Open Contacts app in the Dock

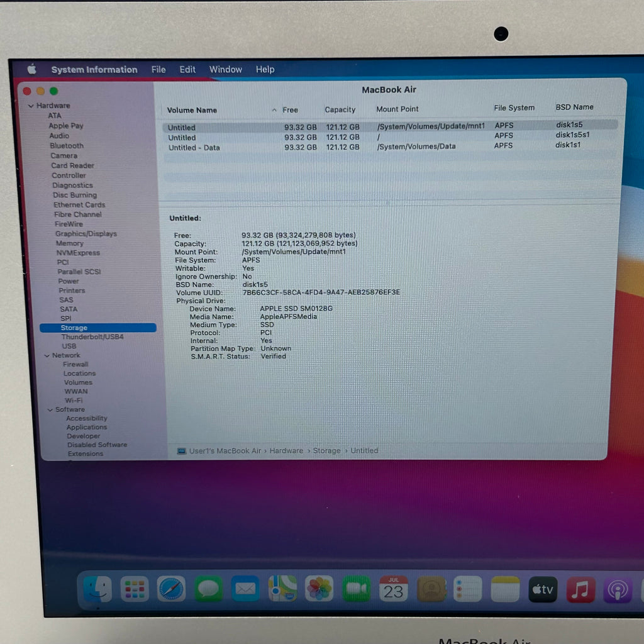[x=431, y=589]
